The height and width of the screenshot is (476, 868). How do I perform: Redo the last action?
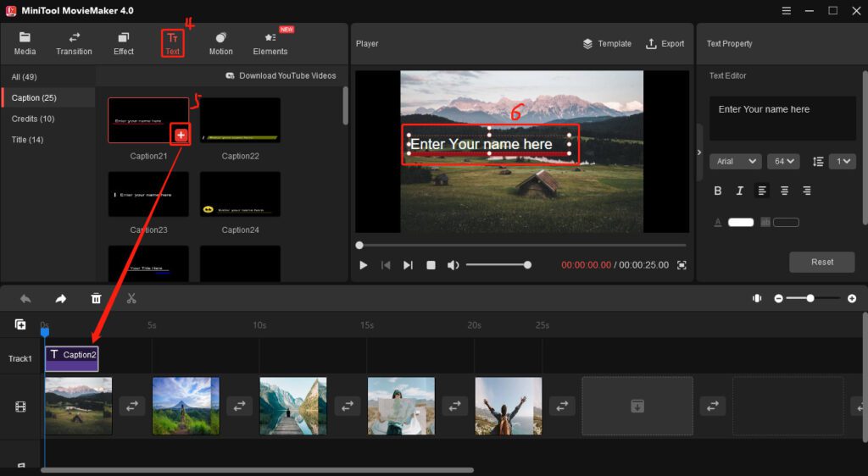(x=61, y=298)
